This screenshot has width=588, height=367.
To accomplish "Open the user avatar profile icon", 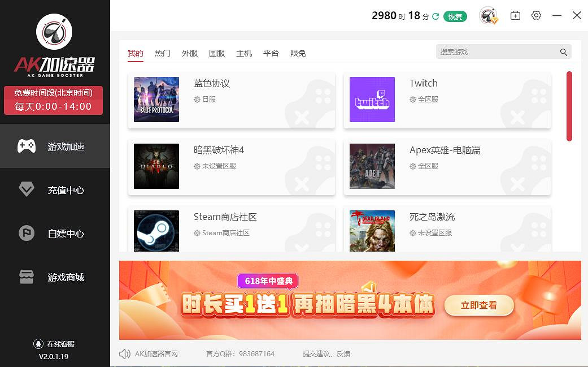I will (488, 16).
